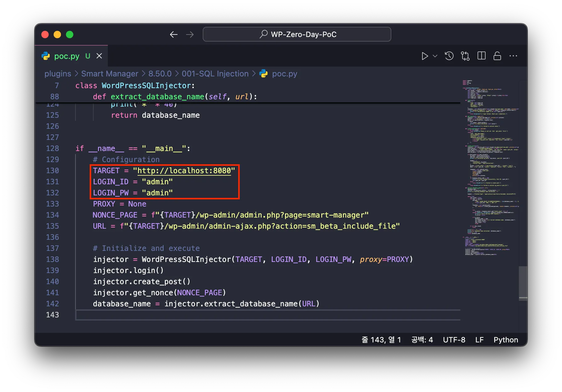Run the Python file with play icon
This screenshot has height=392, width=562.
pyautogui.click(x=425, y=56)
